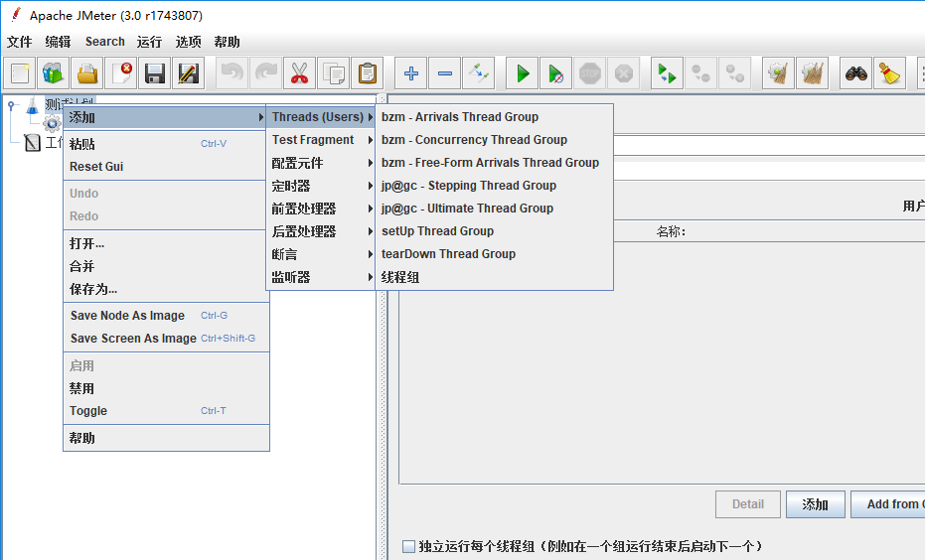
Task: Open the 编辑 menu
Action: pos(58,42)
